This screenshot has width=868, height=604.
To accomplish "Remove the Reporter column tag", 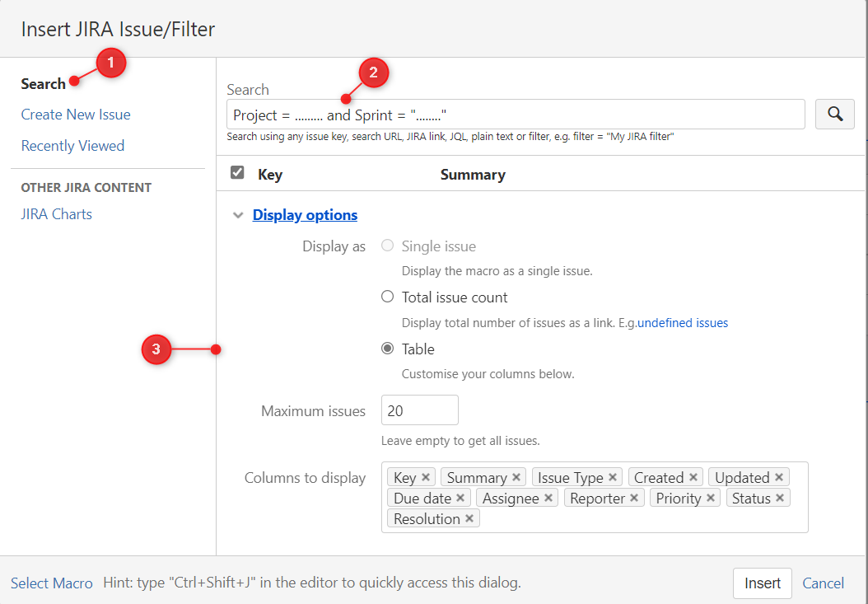I will 634,498.
